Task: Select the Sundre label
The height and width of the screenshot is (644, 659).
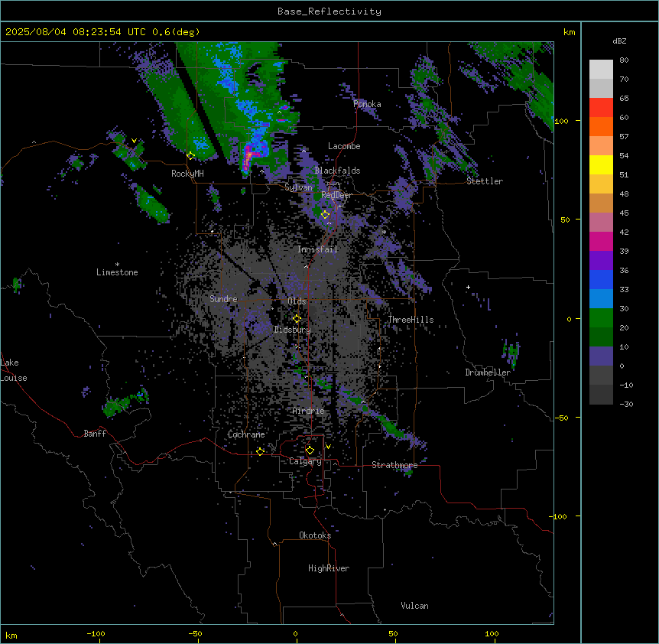Action: 223,299
